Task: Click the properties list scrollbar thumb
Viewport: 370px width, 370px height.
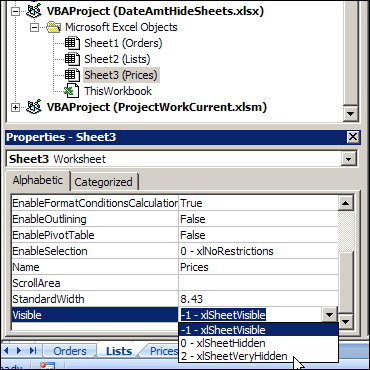Action: point(346,282)
